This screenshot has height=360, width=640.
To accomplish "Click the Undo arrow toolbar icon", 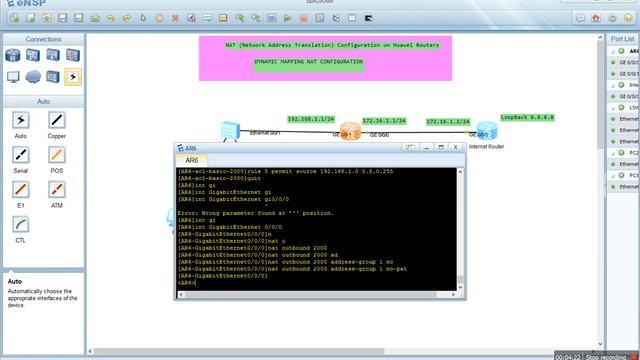I will coord(111,18).
